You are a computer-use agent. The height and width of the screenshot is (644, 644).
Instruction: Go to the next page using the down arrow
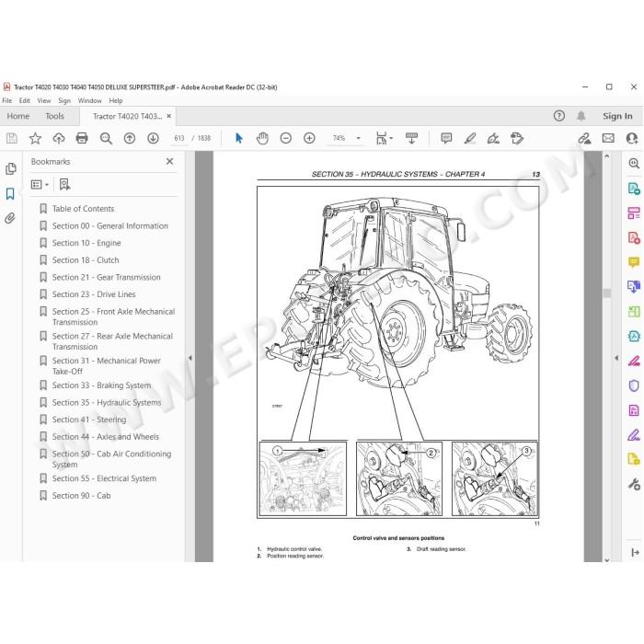pos(154,138)
